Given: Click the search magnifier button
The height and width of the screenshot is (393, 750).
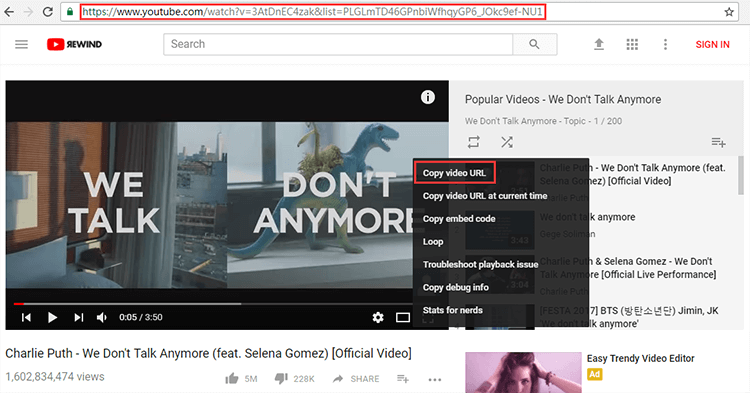Looking at the screenshot, I should tap(534, 44).
